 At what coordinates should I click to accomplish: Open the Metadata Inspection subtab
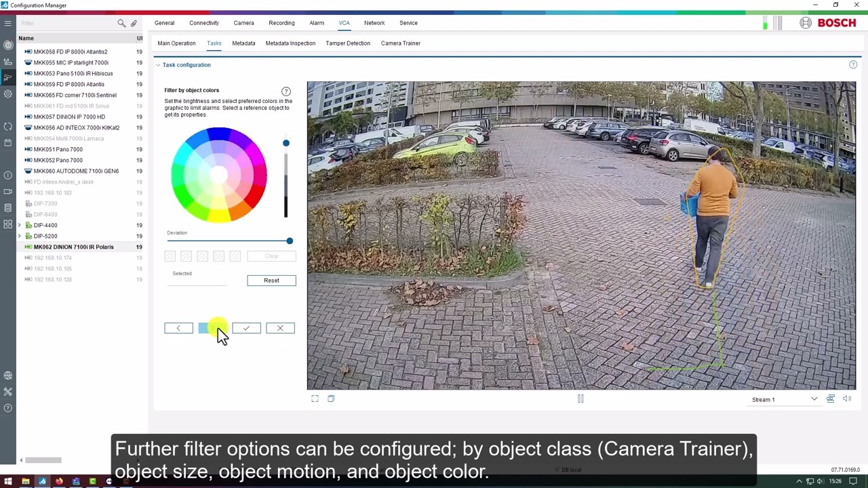290,43
